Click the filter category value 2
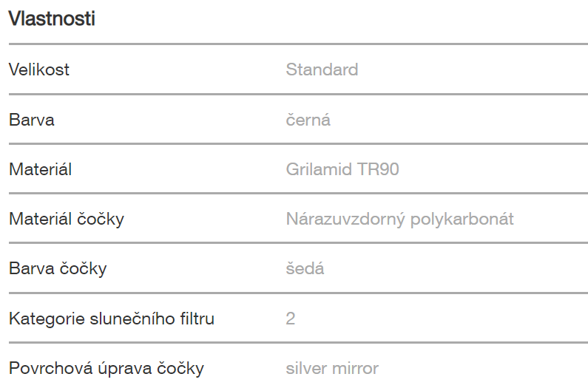The width and height of the screenshot is (588, 388). (x=290, y=319)
